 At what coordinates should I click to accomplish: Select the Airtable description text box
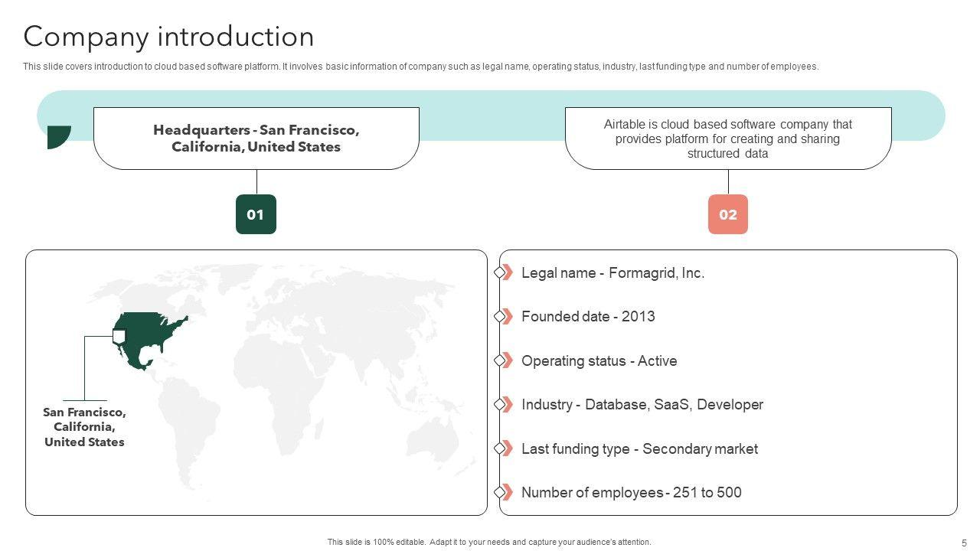coord(727,139)
